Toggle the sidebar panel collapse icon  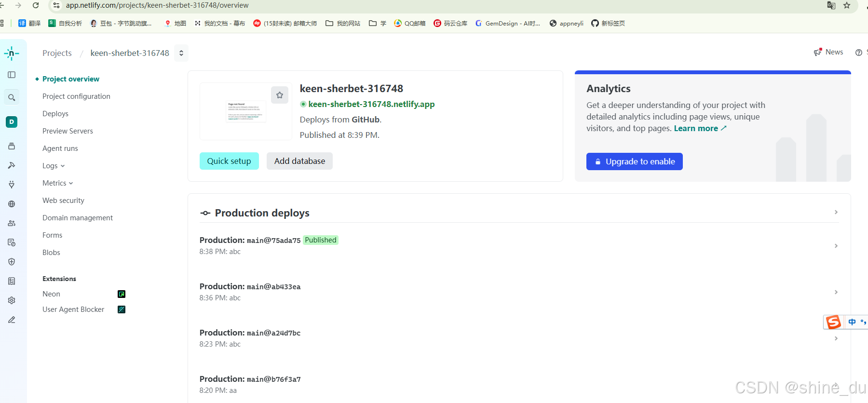coord(12,75)
